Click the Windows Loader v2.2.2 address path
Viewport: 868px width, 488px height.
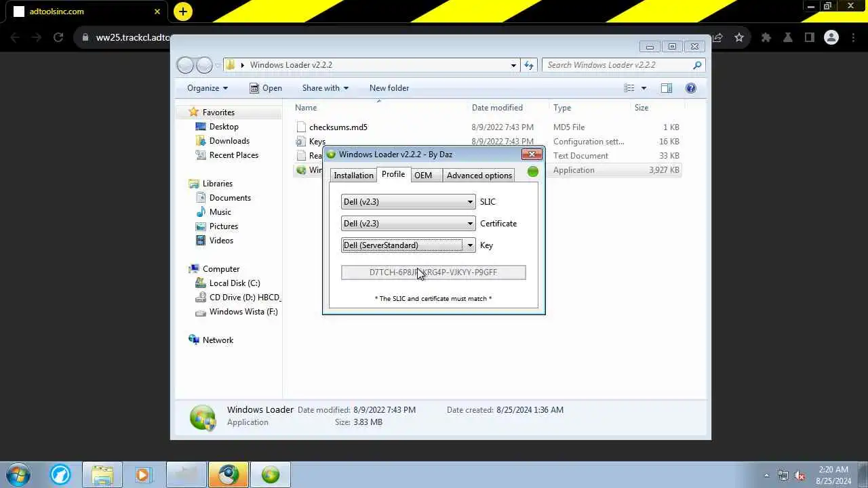pyautogui.click(x=291, y=65)
